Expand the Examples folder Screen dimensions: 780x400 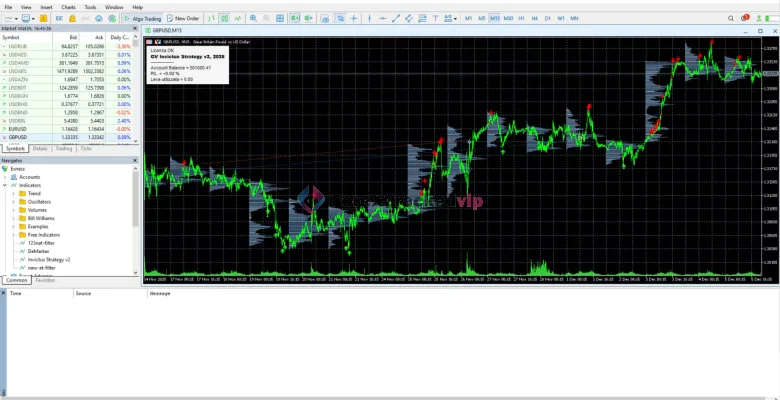13,226
